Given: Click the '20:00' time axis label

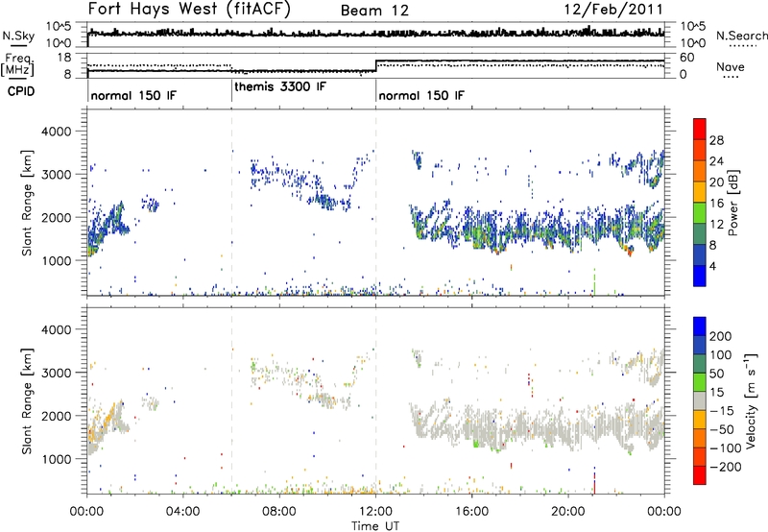Looking at the screenshot, I should point(568,511).
